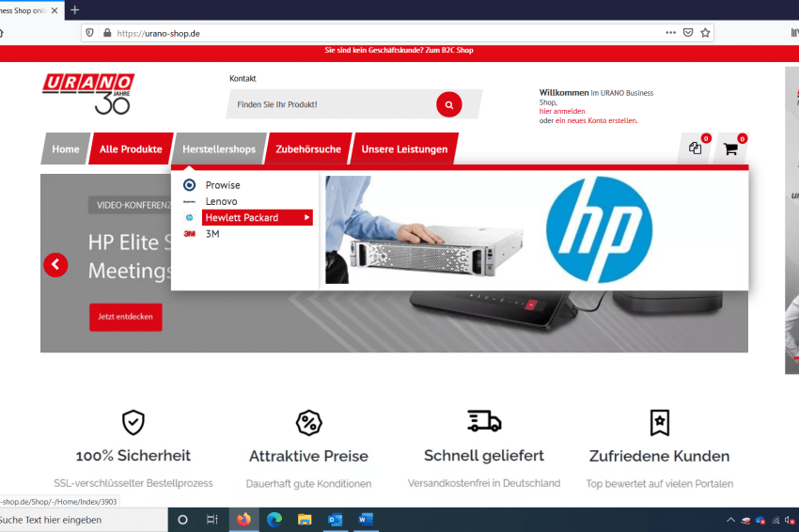Click the browser address bar URL
The height and width of the screenshot is (532, 799).
coord(158,33)
